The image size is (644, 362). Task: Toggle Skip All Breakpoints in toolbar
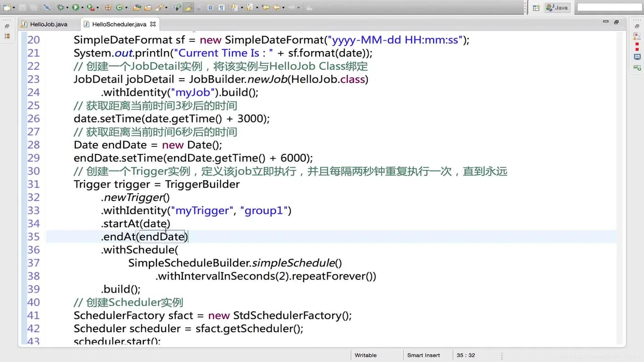coord(47,7)
